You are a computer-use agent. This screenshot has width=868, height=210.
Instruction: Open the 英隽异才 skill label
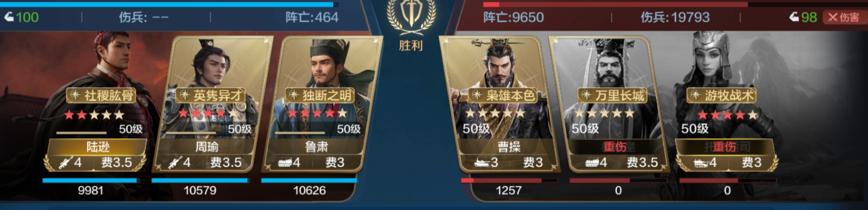(x=210, y=95)
